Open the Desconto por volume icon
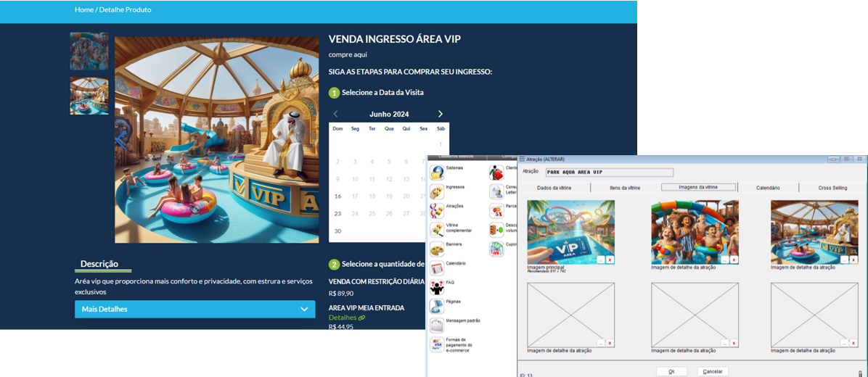Image resolution: width=868 pixels, height=377 pixels. 496,230
